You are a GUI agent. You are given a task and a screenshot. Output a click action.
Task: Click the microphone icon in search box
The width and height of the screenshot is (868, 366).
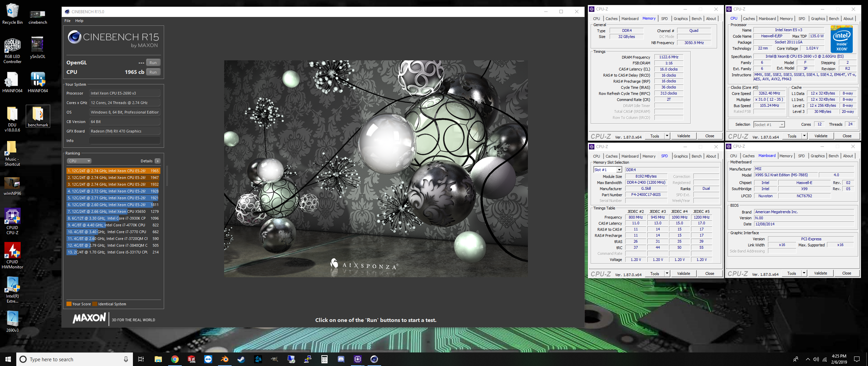(x=126, y=359)
